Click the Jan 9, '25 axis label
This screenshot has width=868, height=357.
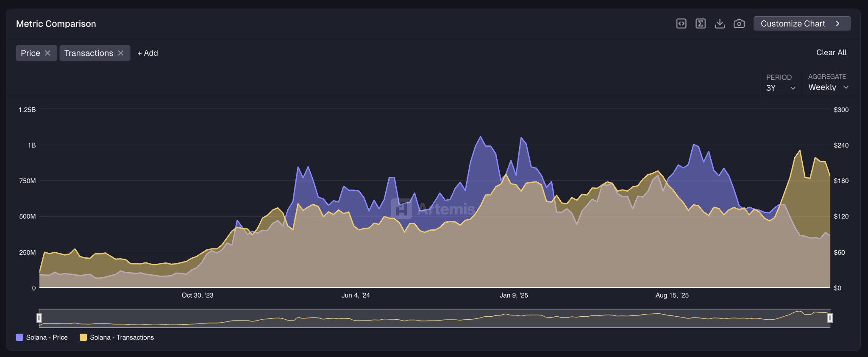514,296
